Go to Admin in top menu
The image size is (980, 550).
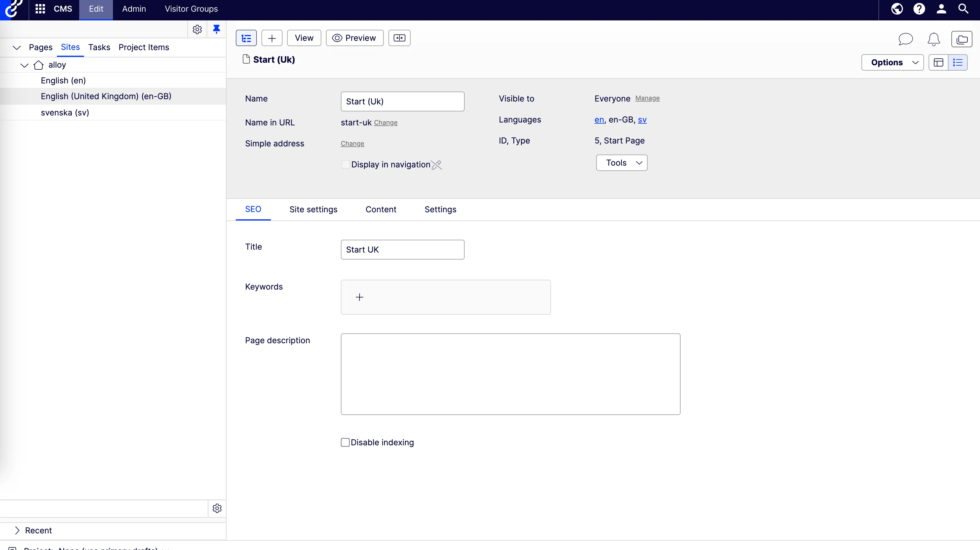click(x=134, y=9)
